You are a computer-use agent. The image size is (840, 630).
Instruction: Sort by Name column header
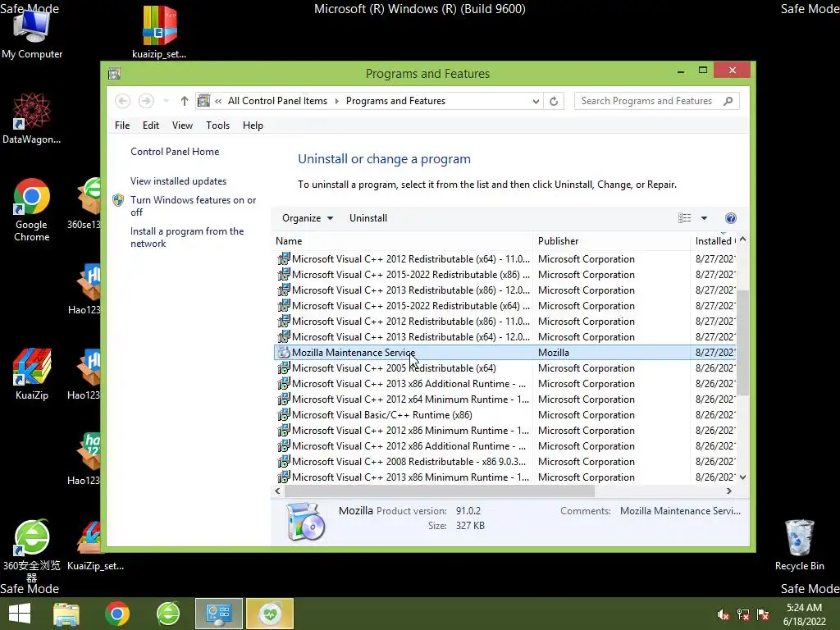coord(402,241)
